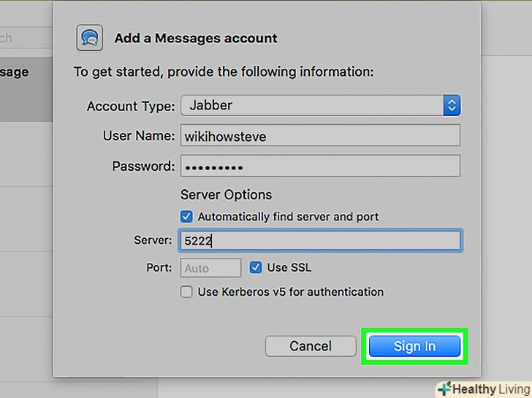Click the blue dropdown arrows for Account Type
Viewport: 532px width, 398px height.
pyautogui.click(x=452, y=105)
